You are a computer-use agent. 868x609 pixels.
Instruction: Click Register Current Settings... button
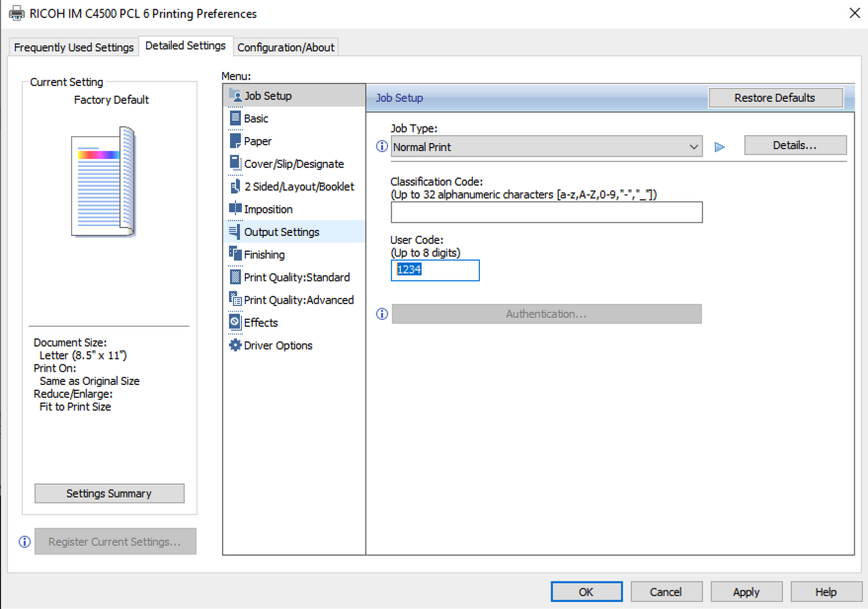click(116, 542)
